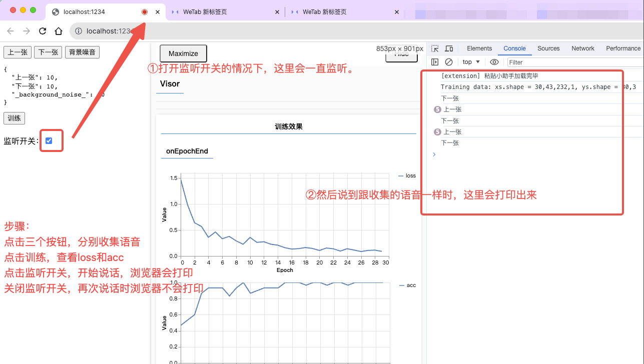Image resolution: width=644 pixels, height=364 pixels.
Task: Click the browser forward arrow
Action: 27,31
